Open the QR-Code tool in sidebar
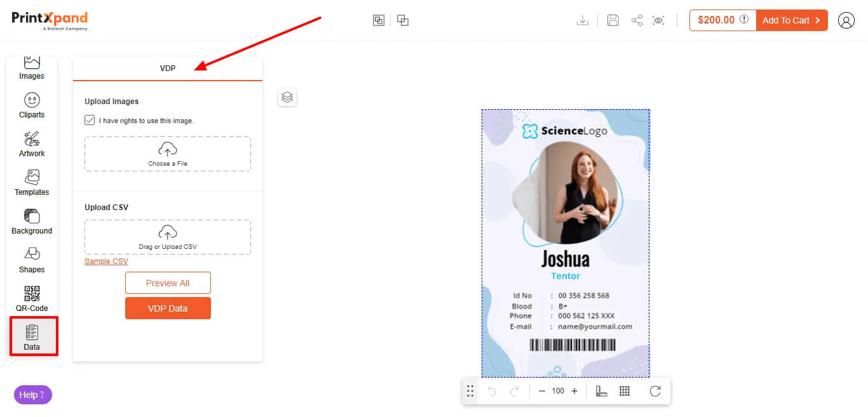Image resolution: width=868 pixels, height=417 pixels. (32, 298)
